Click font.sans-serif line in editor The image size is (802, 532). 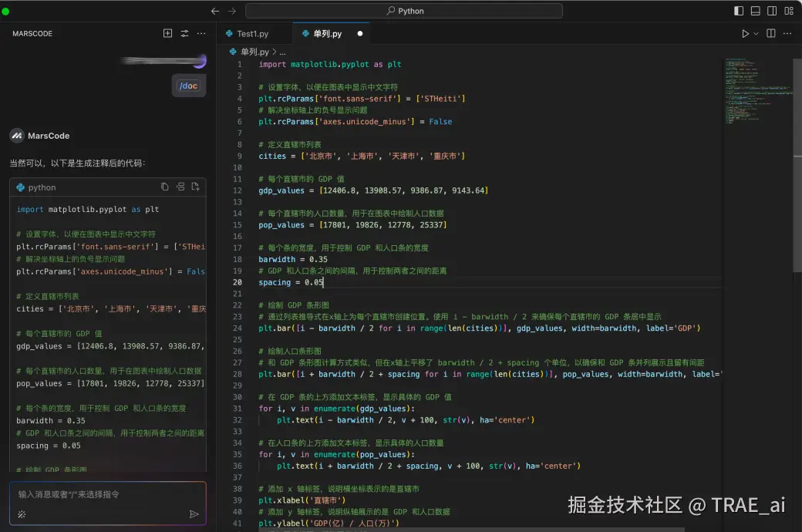(362, 99)
